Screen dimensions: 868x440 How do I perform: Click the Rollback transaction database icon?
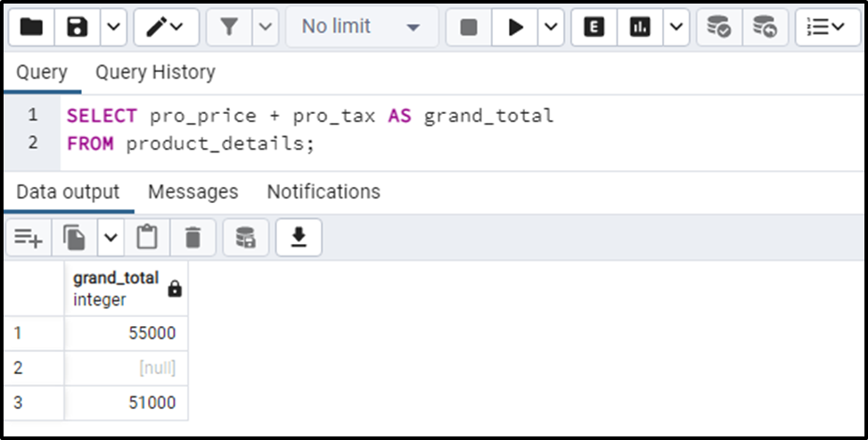tap(765, 27)
